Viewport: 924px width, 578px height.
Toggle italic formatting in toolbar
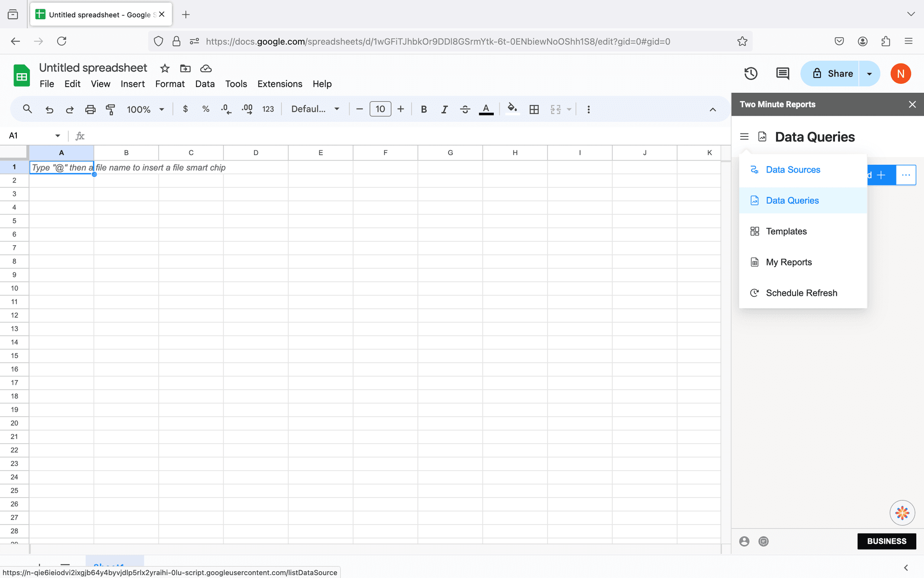(x=444, y=109)
